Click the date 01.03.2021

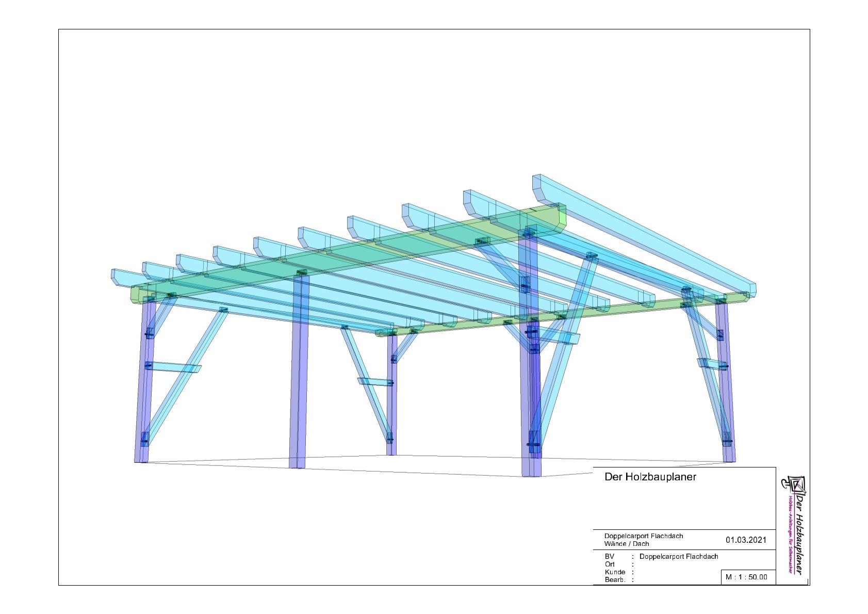point(746,539)
